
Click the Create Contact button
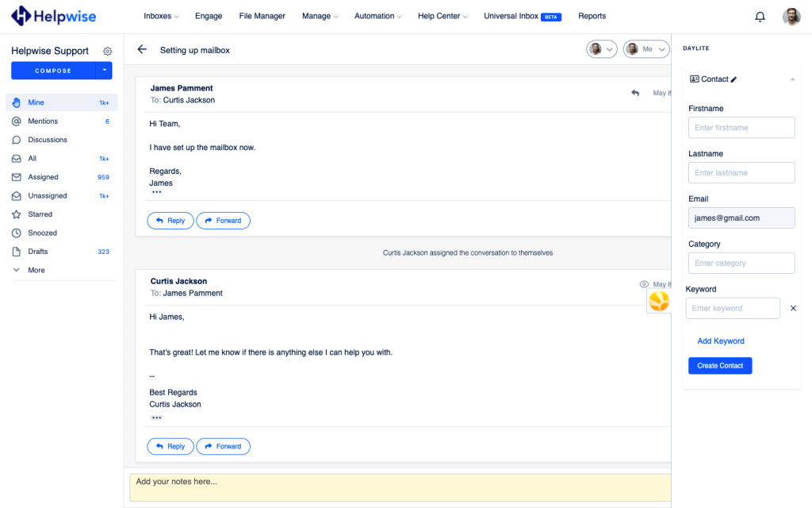pyautogui.click(x=719, y=366)
